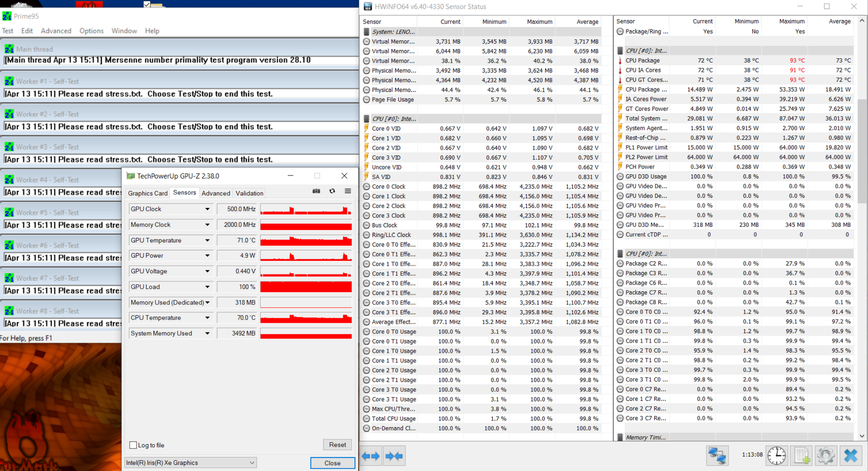Click the Worker #1 window icon

(9, 81)
